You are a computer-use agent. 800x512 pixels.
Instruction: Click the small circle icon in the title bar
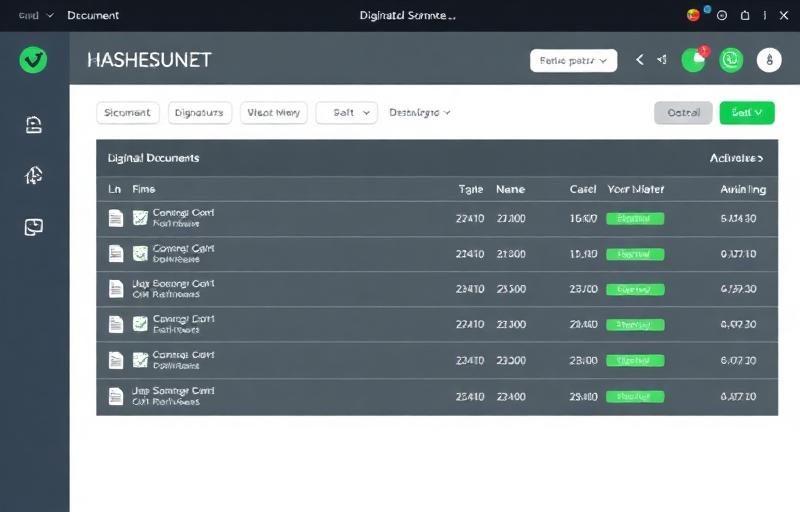click(x=722, y=16)
